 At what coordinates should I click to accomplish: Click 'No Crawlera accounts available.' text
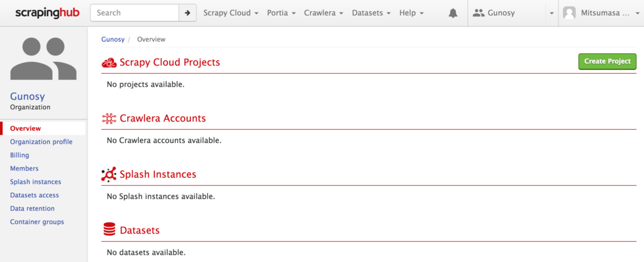pos(164,140)
